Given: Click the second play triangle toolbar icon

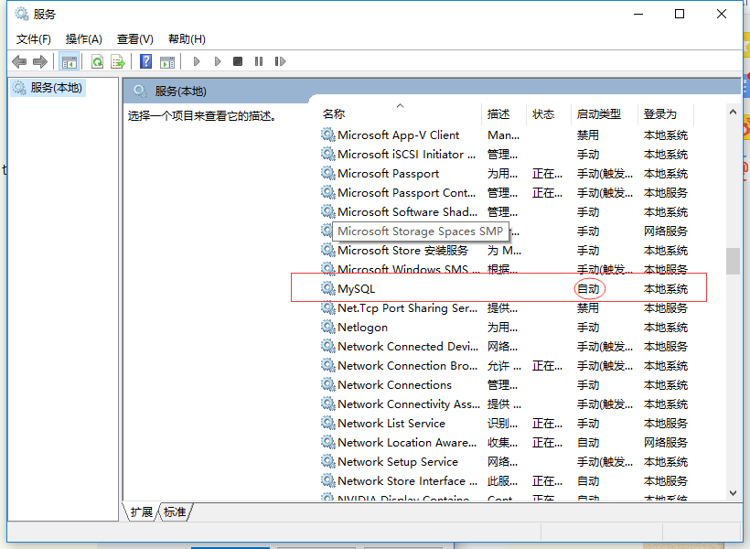Looking at the screenshot, I should [218, 62].
